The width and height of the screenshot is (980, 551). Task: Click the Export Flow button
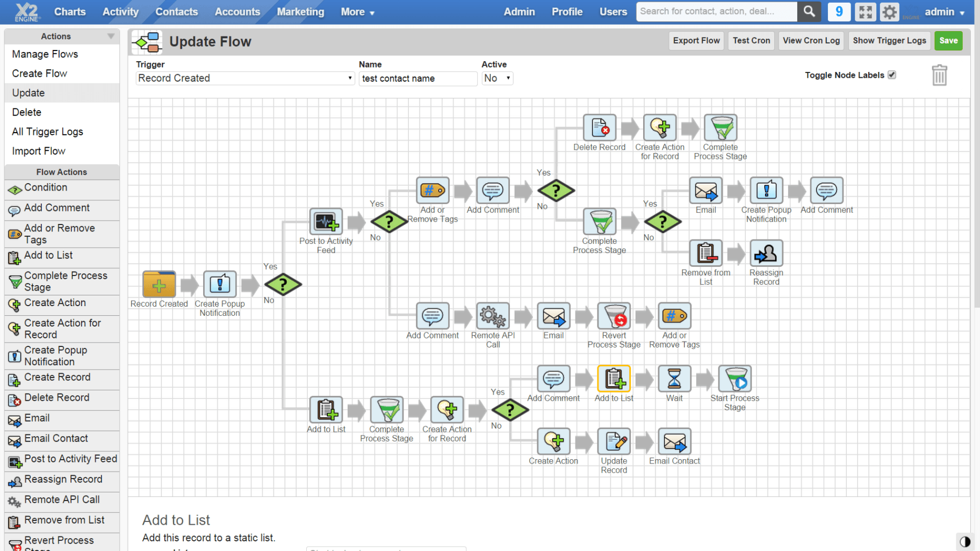(696, 41)
